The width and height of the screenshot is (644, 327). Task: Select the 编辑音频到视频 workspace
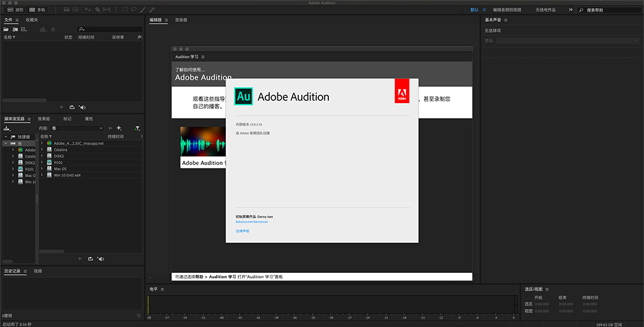point(507,9)
